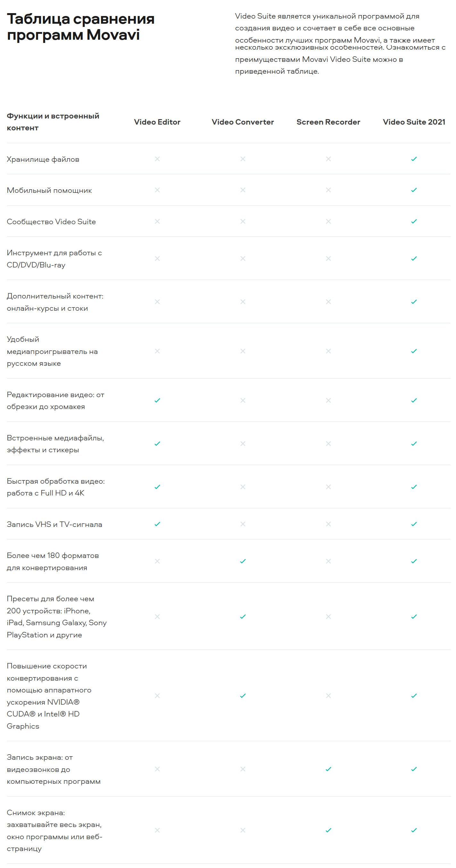The height and width of the screenshot is (868, 456).
Task: Click Screen Recorder cross for Сообщество Video Suite
Action: click(328, 221)
